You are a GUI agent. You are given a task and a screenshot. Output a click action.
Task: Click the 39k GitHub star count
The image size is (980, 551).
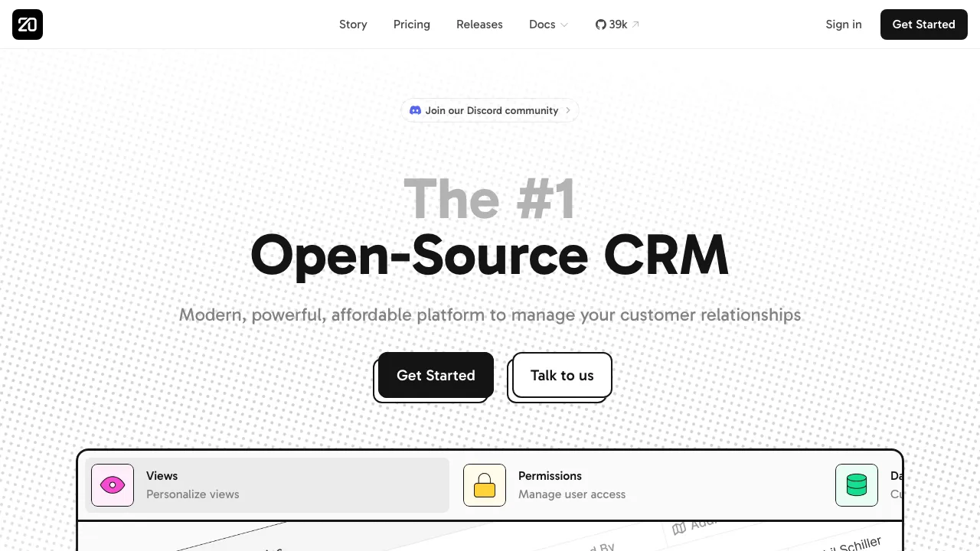click(x=619, y=24)
